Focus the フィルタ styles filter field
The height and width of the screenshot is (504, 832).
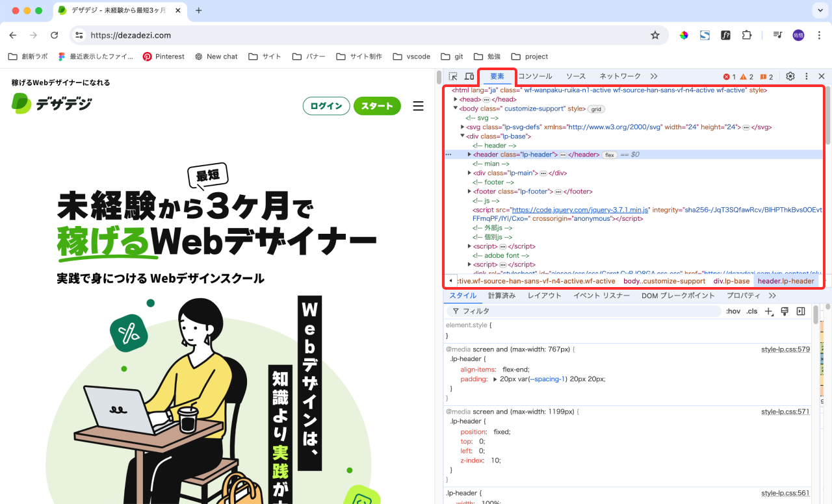point(585,312)
